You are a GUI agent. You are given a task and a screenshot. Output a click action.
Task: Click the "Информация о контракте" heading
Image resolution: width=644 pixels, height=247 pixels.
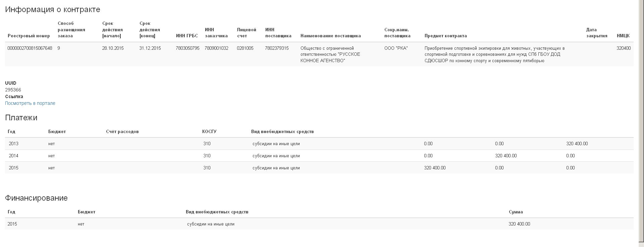pos(53,9)
